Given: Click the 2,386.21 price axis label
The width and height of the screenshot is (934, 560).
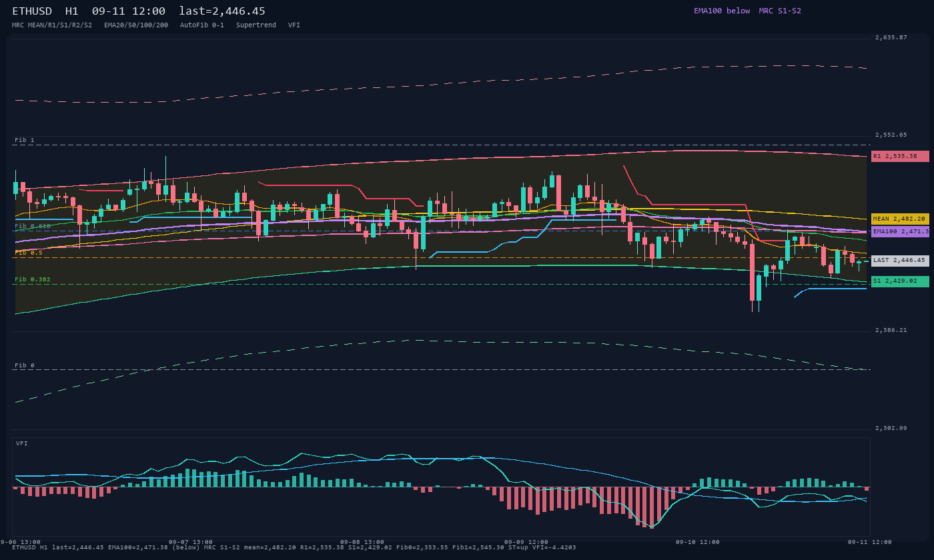Looking at the screenshot, I should tap(891, 330).
